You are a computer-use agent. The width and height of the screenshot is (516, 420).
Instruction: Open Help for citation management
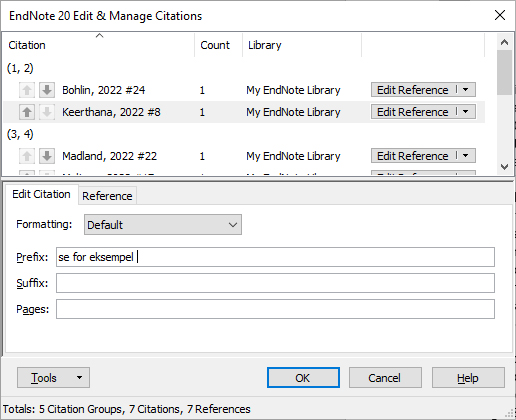pyautogui.click(x=468, y=378)
